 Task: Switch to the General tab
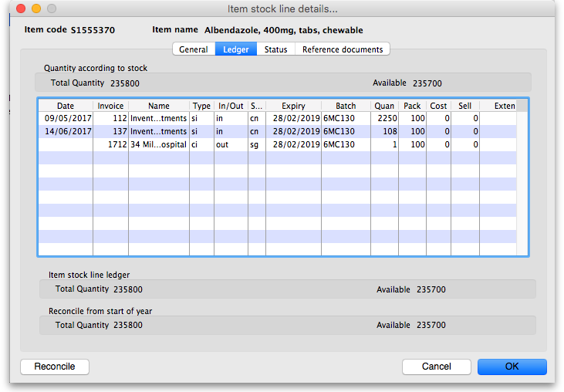(193, 49)
